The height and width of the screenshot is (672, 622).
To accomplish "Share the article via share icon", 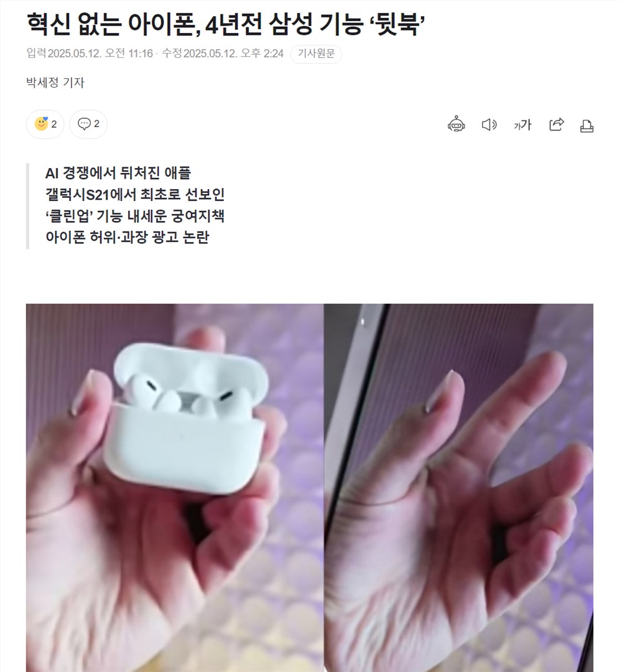I will tap(557, 124).
